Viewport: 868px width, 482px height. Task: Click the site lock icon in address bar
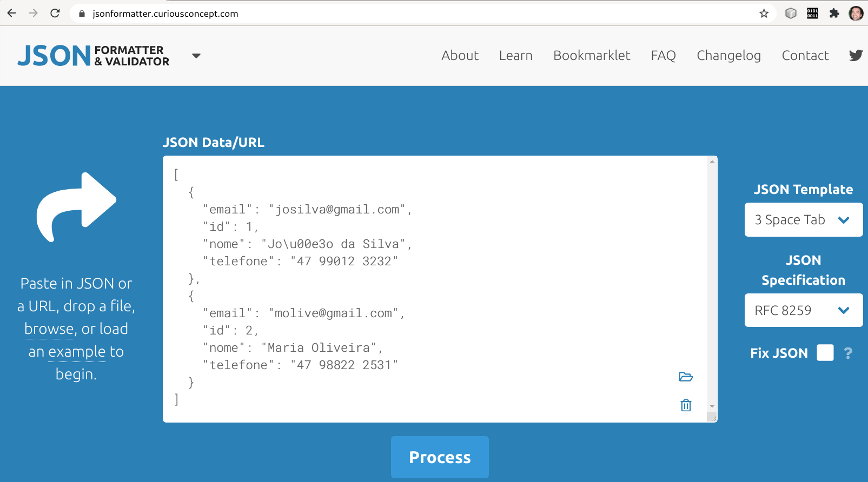(82, 14)
